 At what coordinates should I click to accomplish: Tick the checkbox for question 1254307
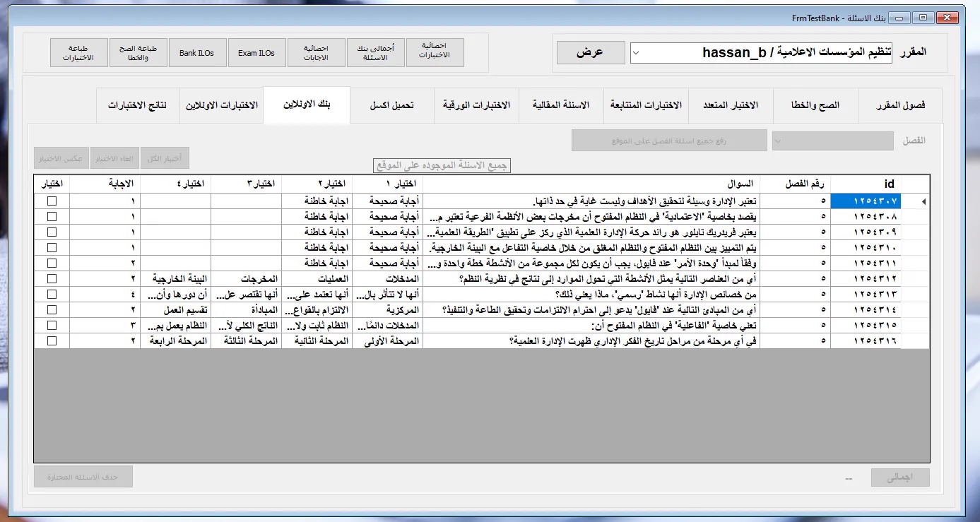click(52, 201)
